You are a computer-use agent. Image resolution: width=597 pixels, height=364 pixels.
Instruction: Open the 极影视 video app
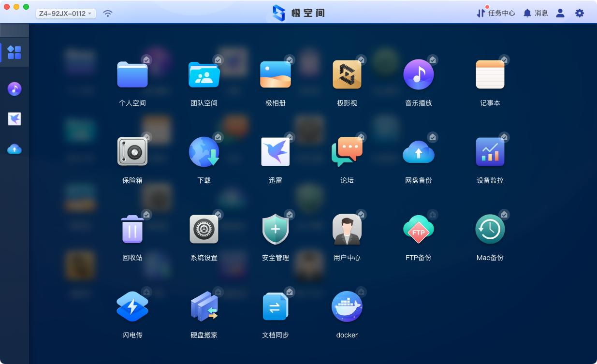click(347, 74)
